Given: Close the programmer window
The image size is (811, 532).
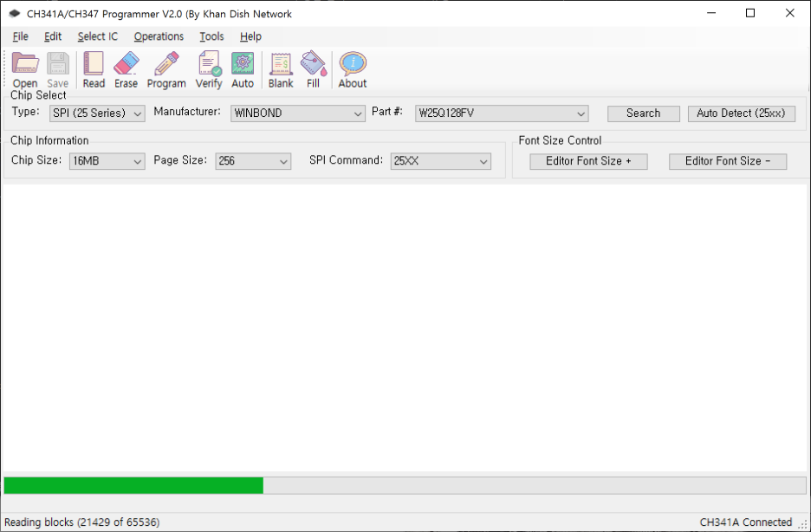Looking at the screenshot, I should tap(790, 14).
